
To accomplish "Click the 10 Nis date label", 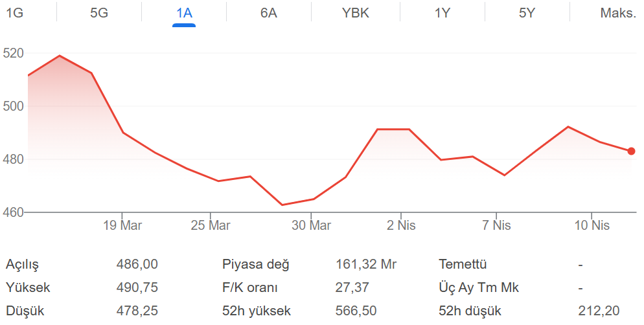I will (x=592, y=225).
